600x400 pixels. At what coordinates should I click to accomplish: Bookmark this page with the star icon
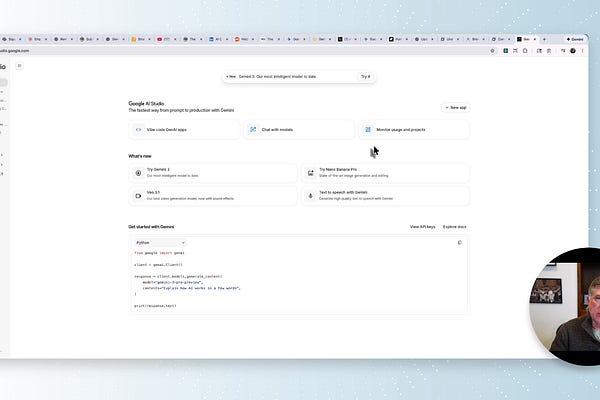tap(492, 51)
